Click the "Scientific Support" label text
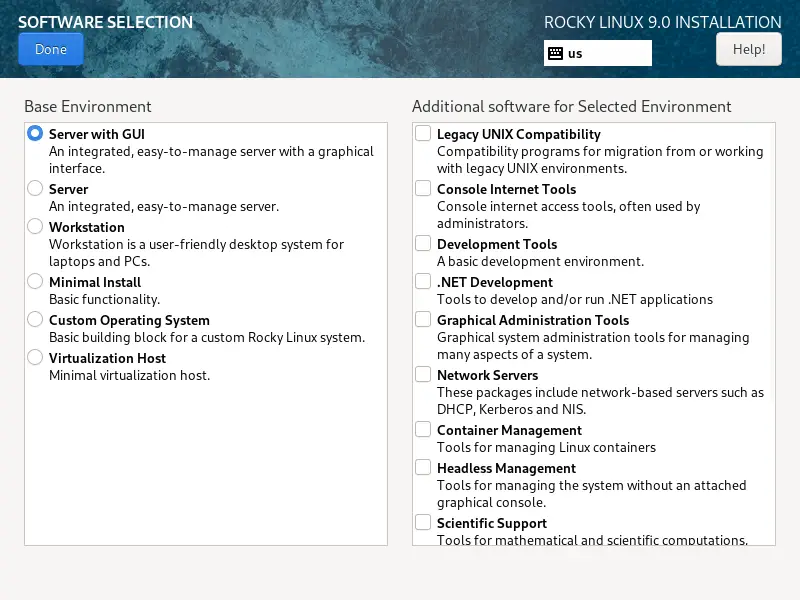800x600 pixels. (492, 523)
